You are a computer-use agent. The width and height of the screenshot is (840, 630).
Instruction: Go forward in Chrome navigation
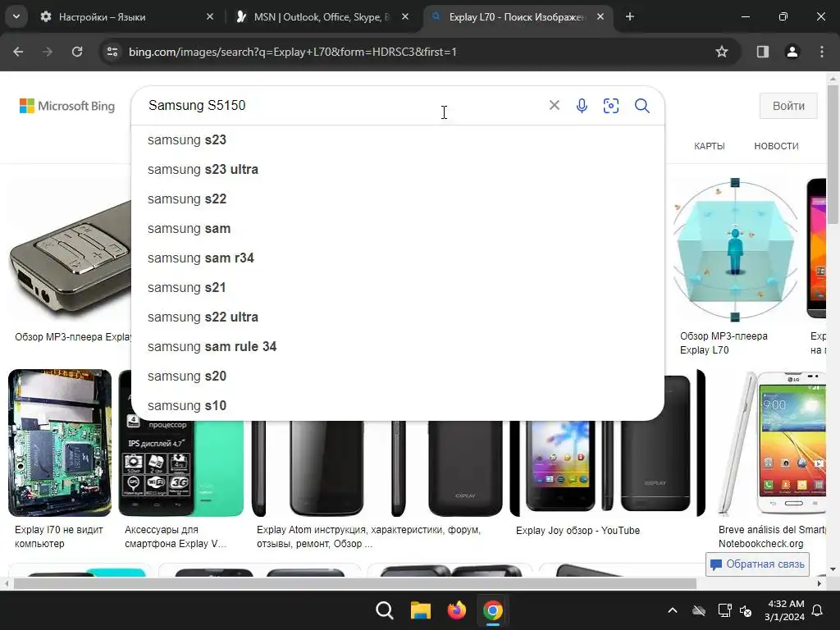pos(48,52)
